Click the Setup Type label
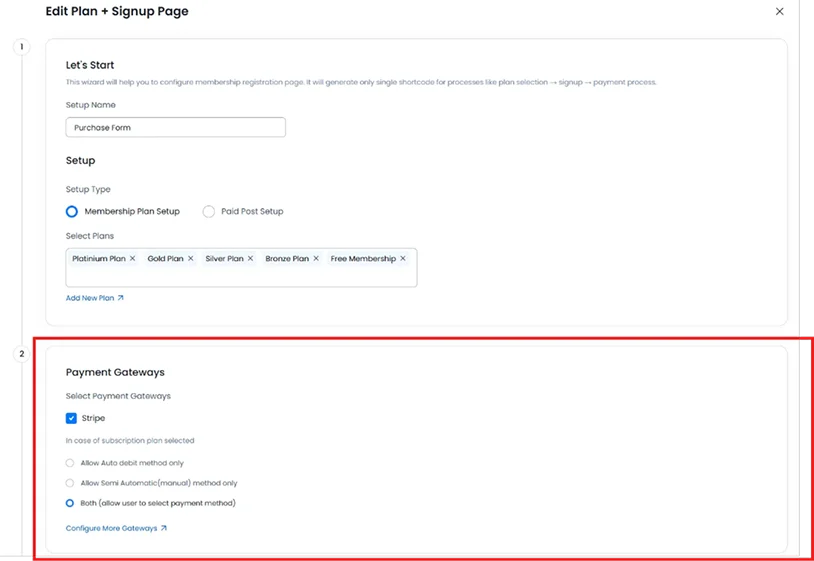The width and height of the screenshot is (814, 561). click(x=88, y=189)
